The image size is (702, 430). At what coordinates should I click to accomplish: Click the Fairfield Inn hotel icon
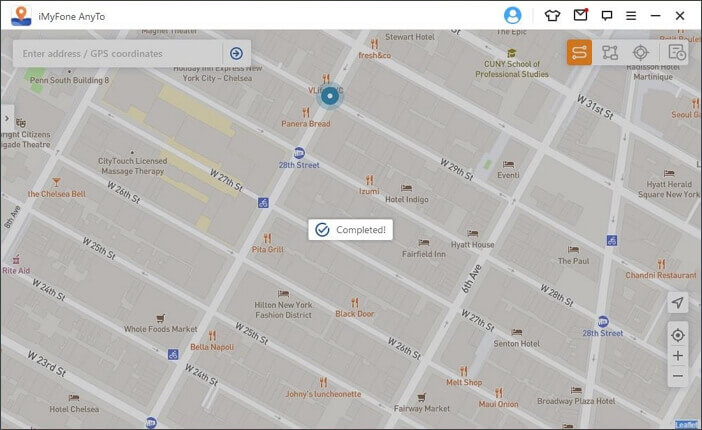pyautogui.click(x=424, y=243)
